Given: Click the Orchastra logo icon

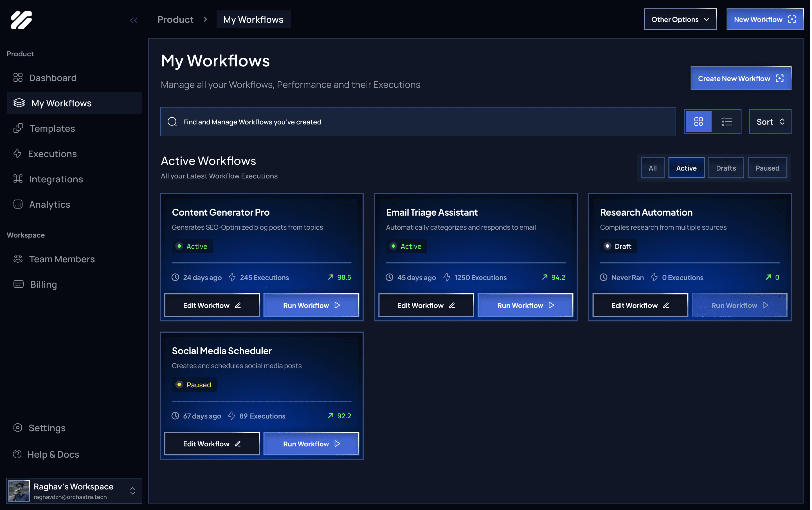Looking at the screenshot, I should [x=21, y=20].
